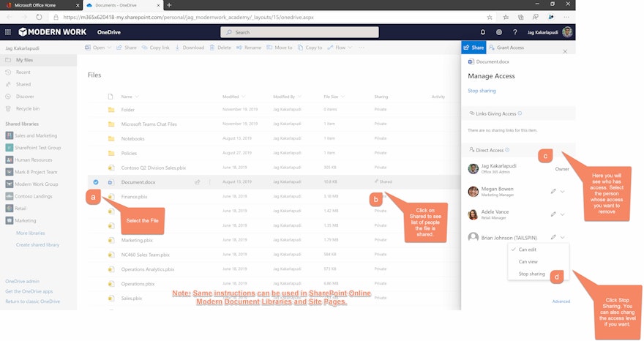Uncheck the Document.docx selection circle
The width and height of the screenshot is (644, 341).
click(x=96, y=182)
